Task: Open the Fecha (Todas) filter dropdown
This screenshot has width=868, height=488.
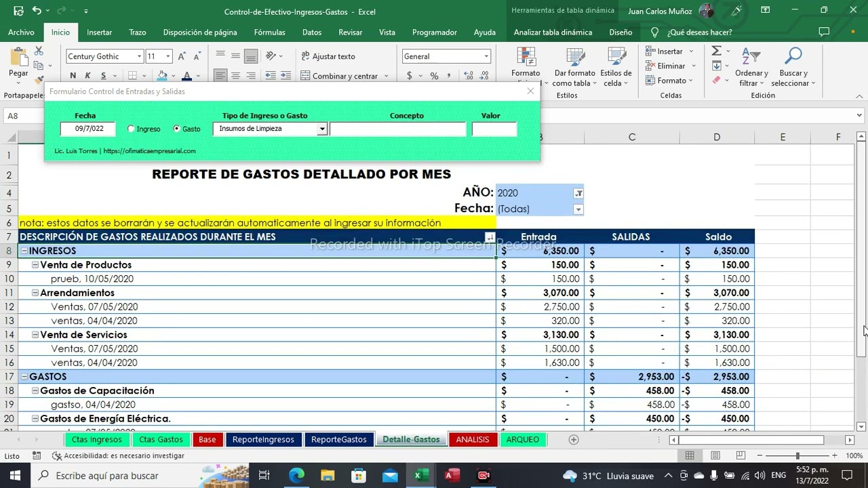Action: point(578,209)
